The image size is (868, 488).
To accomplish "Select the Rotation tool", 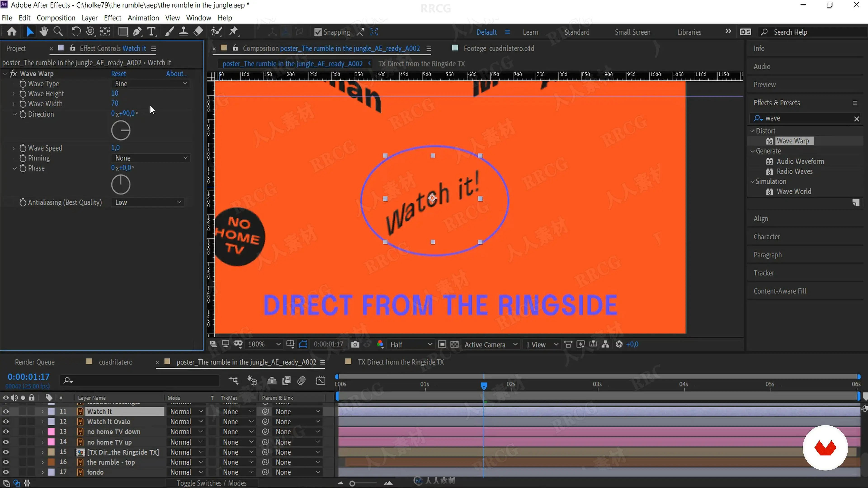I will (76, 32).
